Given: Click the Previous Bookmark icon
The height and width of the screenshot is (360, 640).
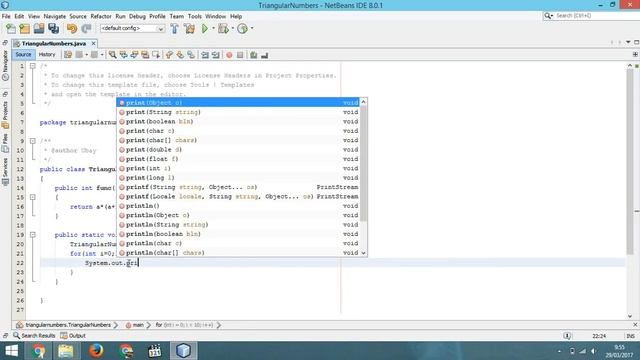Looking at the screenshot, I should click(x=169, y=55).
